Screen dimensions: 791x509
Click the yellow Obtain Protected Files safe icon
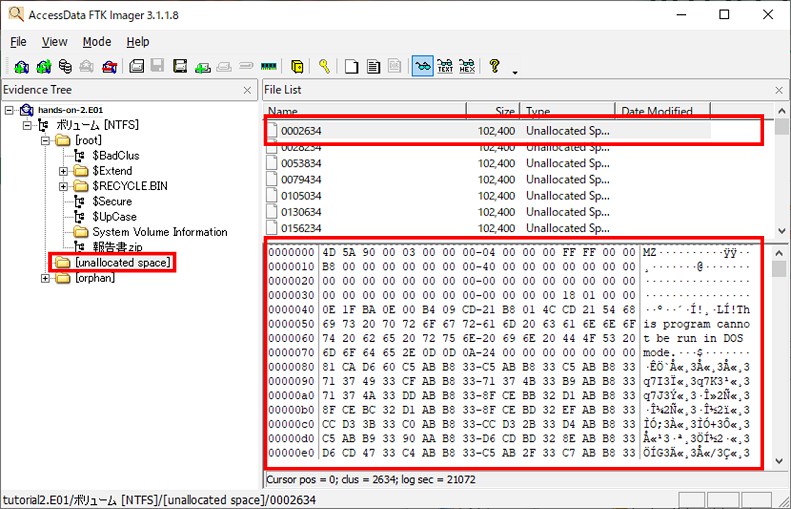click(x=298, y=66)
